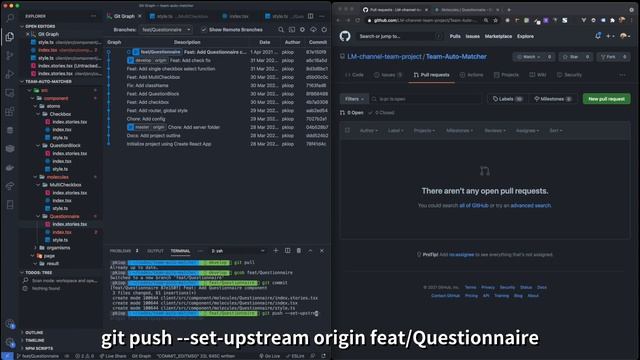Open GitHub notifications via the bell icon

pyautogui.click(x=598, y=36)
